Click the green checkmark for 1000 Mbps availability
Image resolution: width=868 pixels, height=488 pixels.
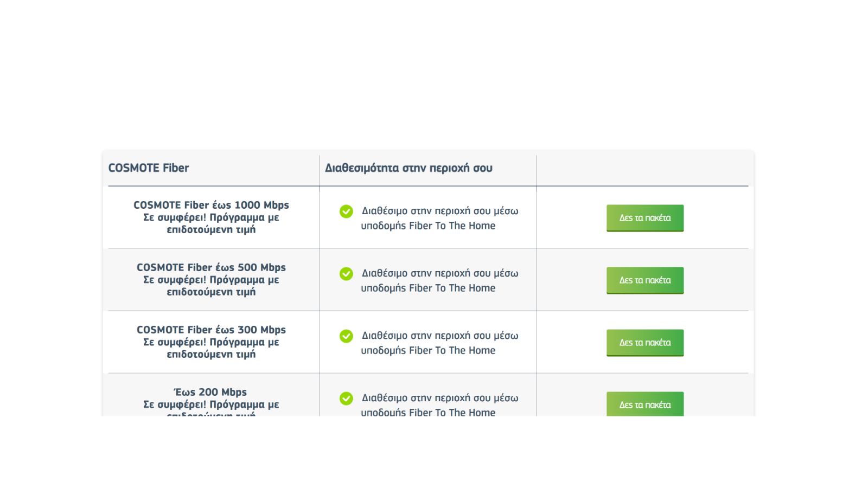(x=346, y=211)
